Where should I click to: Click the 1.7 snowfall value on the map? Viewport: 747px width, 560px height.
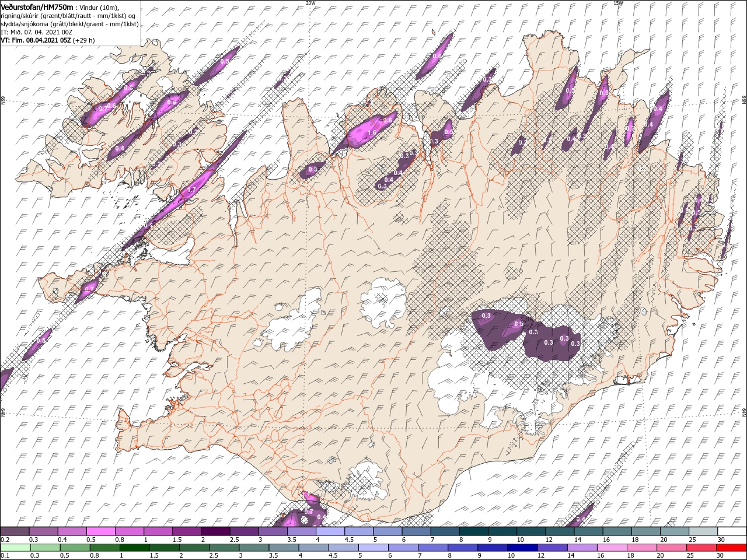[191, 191]
